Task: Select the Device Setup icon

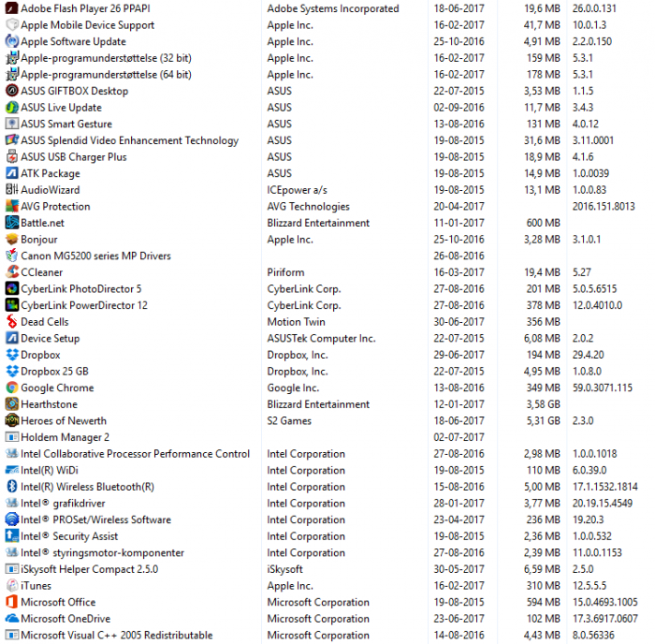Action: 11,338
